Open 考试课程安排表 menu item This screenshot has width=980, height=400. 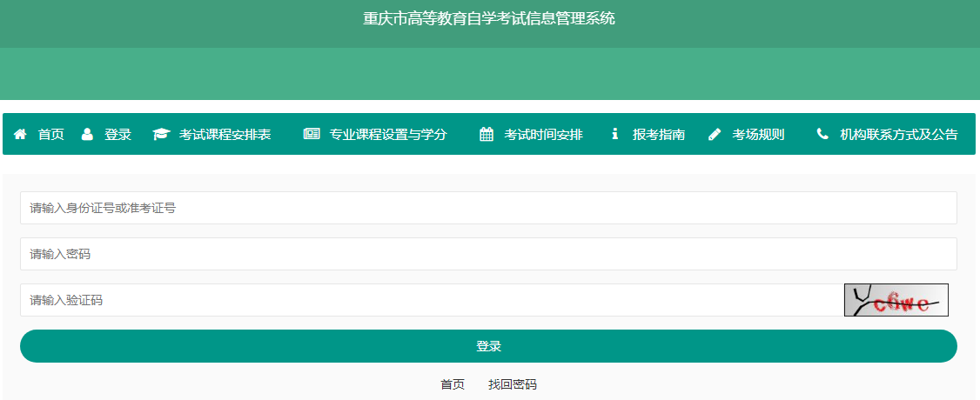[x=225, y=134]
